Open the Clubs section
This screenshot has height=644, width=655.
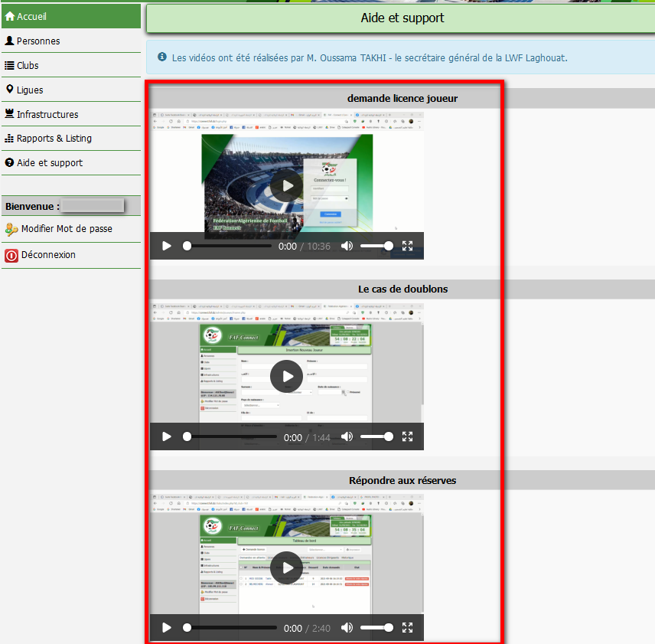pos(28,65)
